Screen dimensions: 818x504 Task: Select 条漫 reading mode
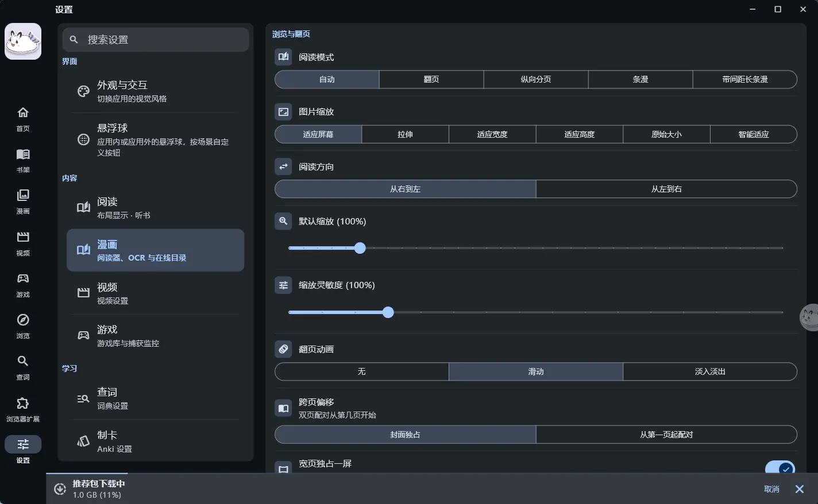click(x=640, y=79)
